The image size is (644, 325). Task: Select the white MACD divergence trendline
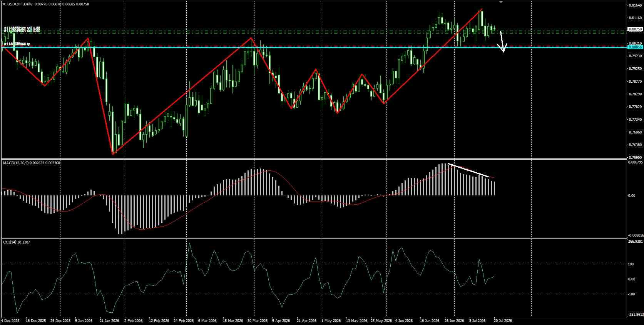[468, 170]
